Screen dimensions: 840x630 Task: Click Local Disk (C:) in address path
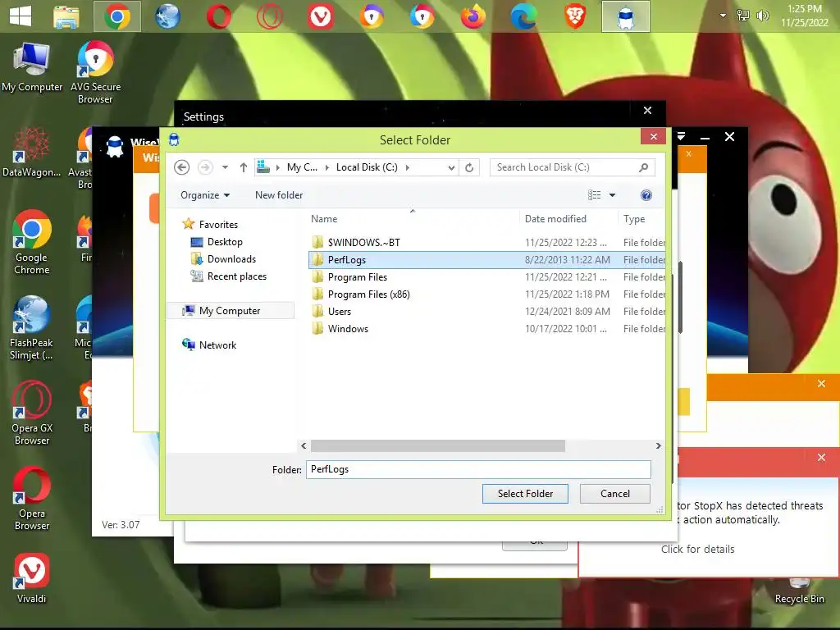click(x=367, y=167)
